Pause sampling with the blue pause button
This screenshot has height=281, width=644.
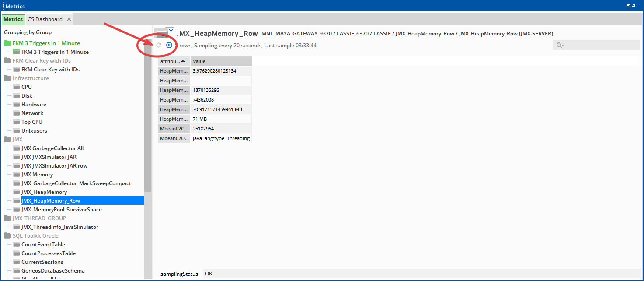click(x=169, y=45)
